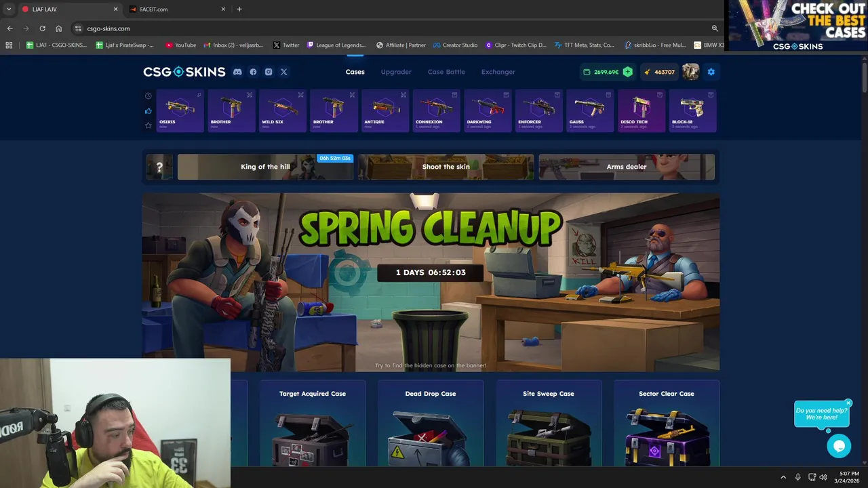
Task: Open the user profile avatar
Action: [690, 72]
